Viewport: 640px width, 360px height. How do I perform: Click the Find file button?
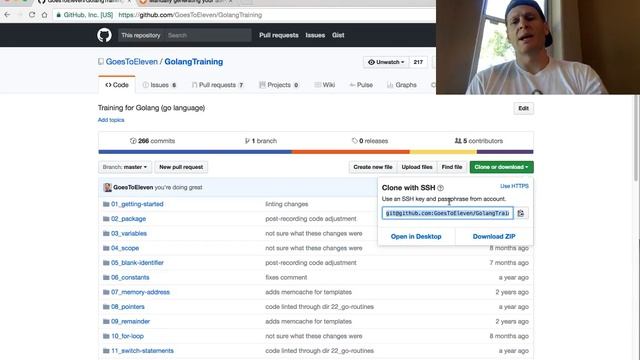(452, 167)
